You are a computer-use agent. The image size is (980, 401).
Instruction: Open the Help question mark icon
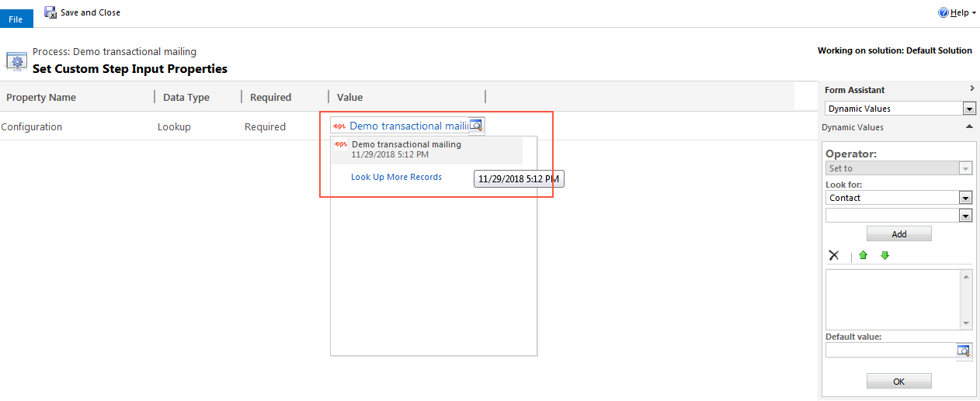point(944,12)
